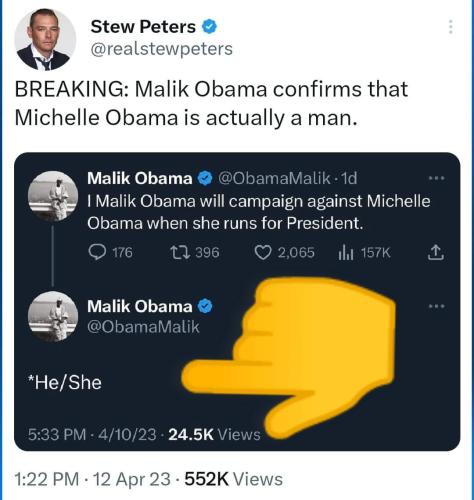This screenshot has height=500, width=474.
Task: Like the tweet with 2,065 hearts
Action: click(263, 253)
